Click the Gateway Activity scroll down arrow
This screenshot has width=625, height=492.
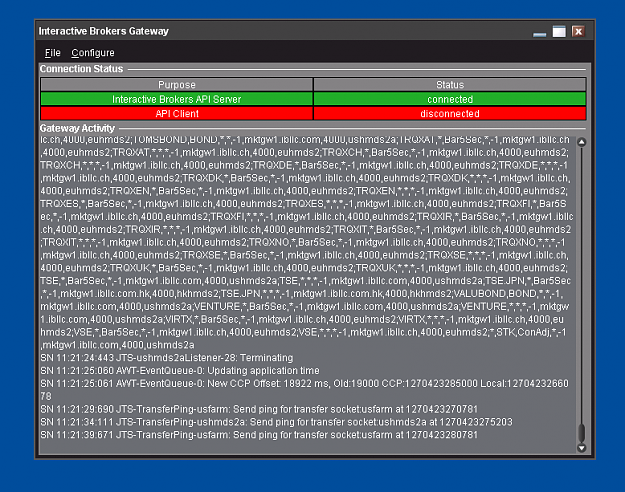click(582, 448)
